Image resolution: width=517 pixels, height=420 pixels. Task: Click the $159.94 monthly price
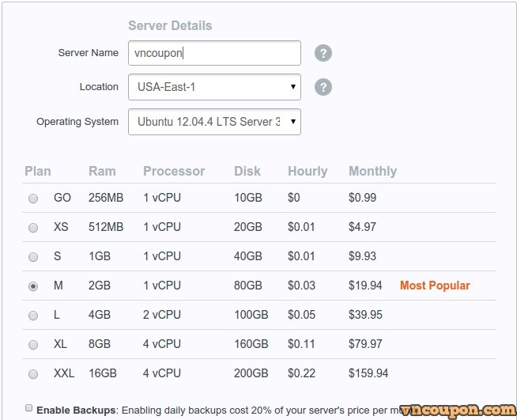click(x=368, y=373)
